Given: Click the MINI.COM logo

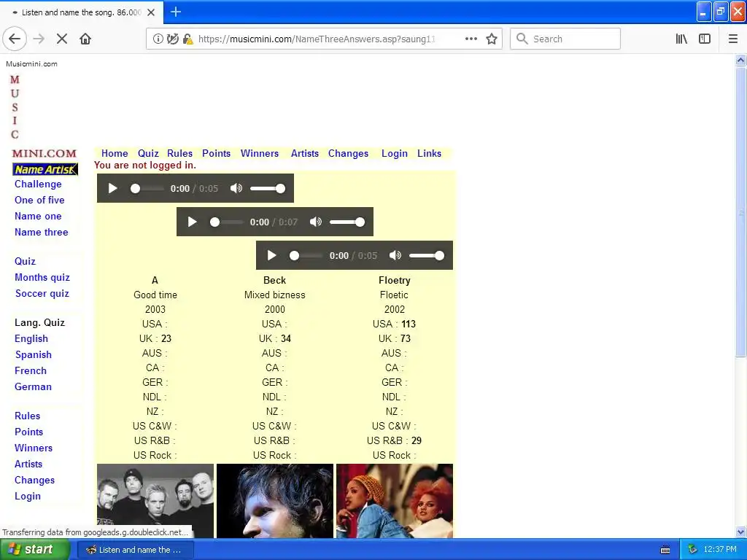Looking at the screenshot, I should (x=44, y=153).
